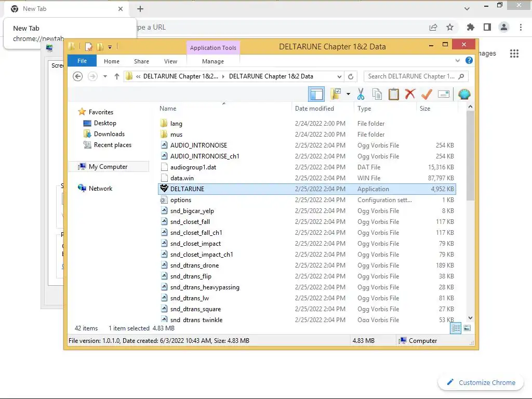The width and height of the screenshot is (532, 399).
Task: Click the orange checkmark properties icon
Action: click(x=427, y=94)
